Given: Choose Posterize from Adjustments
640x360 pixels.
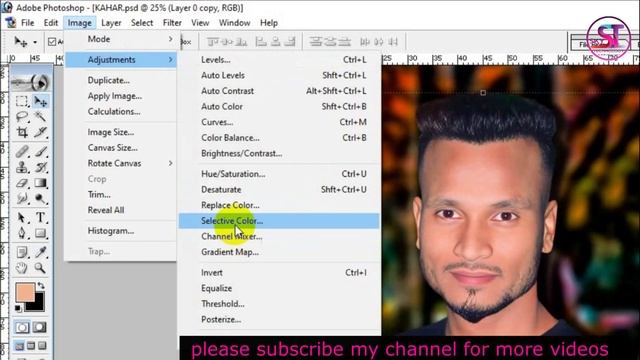Looking at the screenshot, I should [x=279, y=319].
